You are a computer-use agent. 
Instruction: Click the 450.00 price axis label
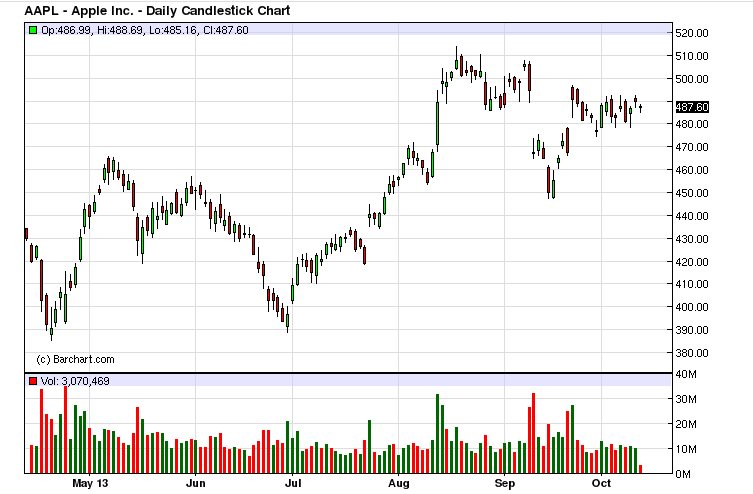click(692, 193)
